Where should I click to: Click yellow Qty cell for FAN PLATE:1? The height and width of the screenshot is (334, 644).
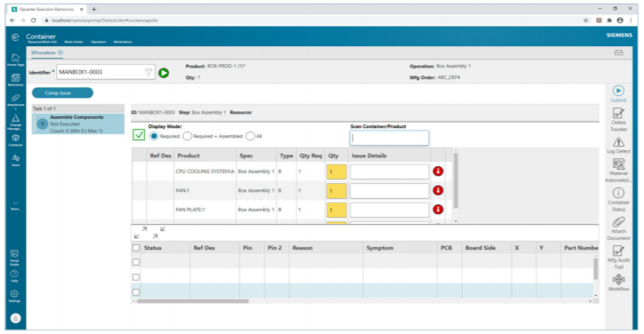coord(337,210)
